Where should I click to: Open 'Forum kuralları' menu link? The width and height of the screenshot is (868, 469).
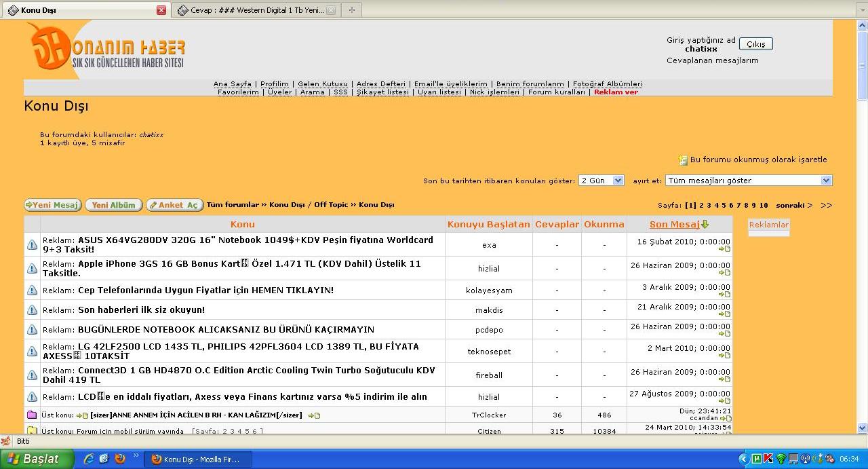coord(557,92)
